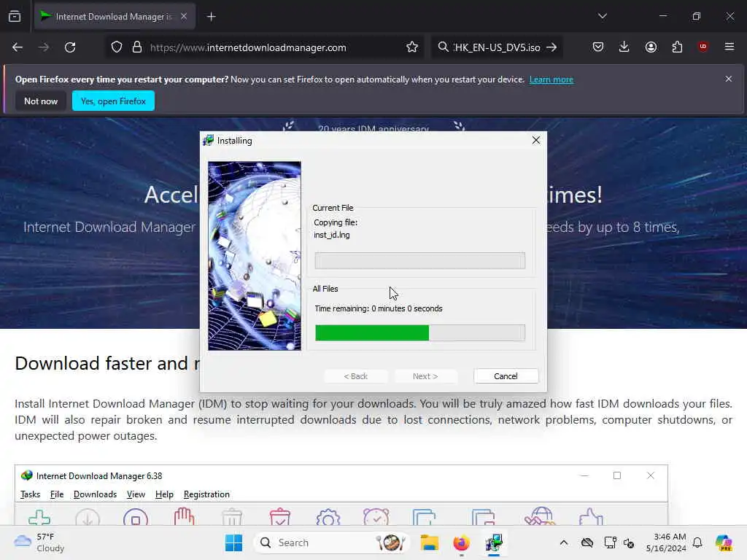Open a new tab with plus button
This screenshot has height=560, width=747.
point(212,17)
